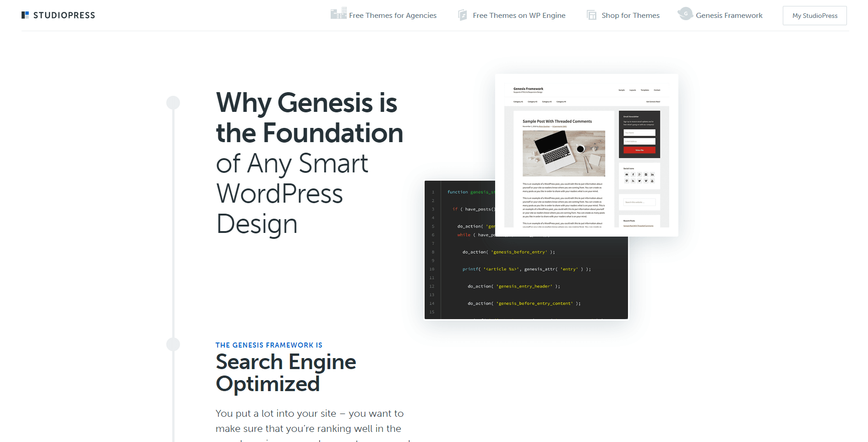Viewport: 868px width, 442px height.
Task: Click the Genesis Framework G icon
Action: [x=685, y=14]
